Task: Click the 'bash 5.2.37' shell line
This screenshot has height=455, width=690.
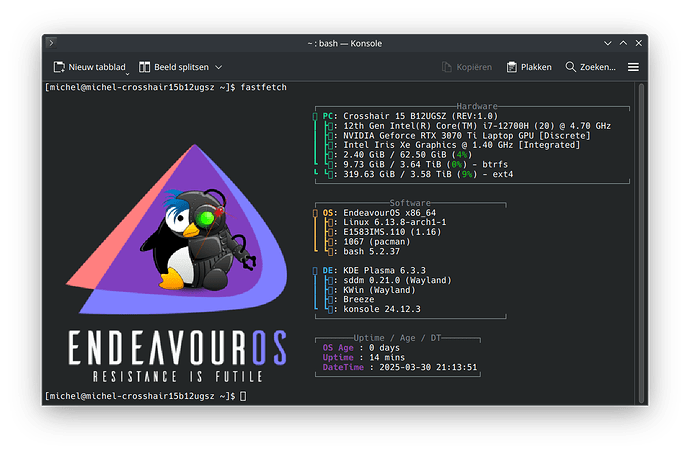Action: pos(371,252)
